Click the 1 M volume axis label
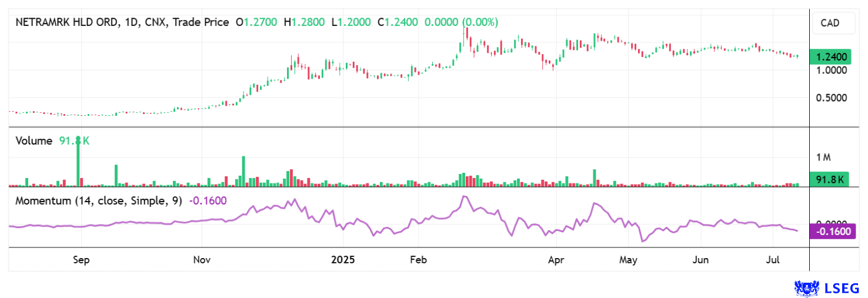The image size is (868, 298). [x=823, y=158]
